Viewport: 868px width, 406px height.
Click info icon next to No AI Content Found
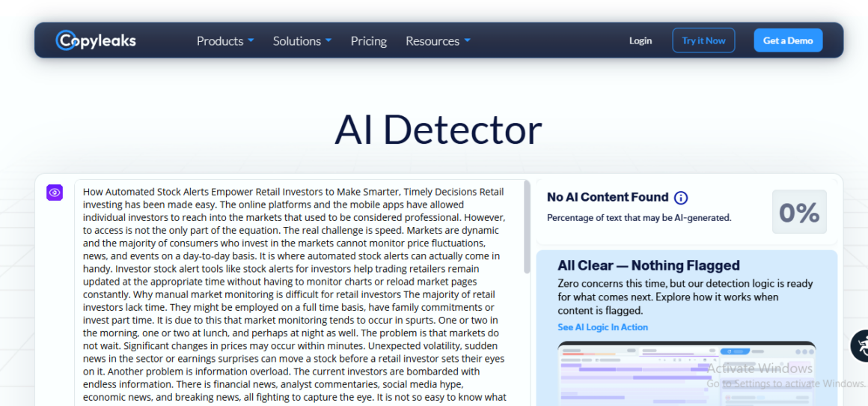pyautogui.click(x=680, y=198)
